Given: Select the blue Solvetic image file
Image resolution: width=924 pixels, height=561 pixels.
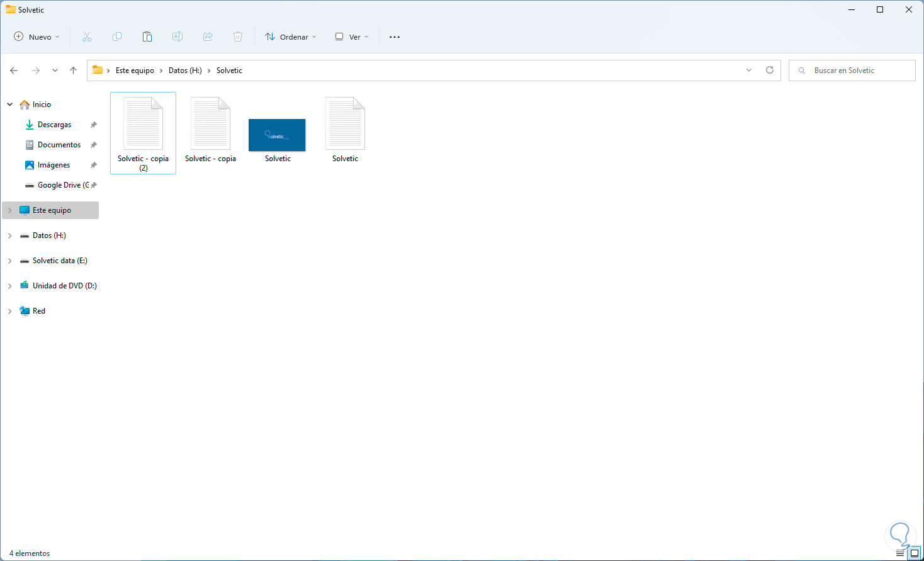Looking at the screenshot, I should click(x=278, y=135).
